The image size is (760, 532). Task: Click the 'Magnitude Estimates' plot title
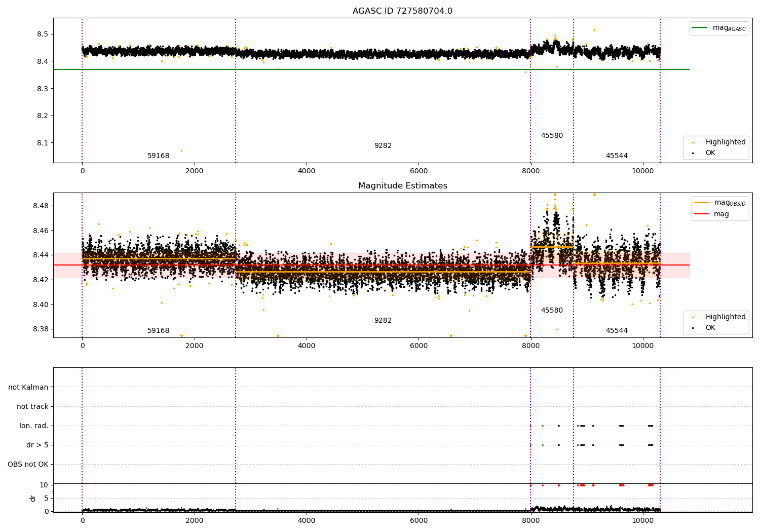click(x=403, y=186)
